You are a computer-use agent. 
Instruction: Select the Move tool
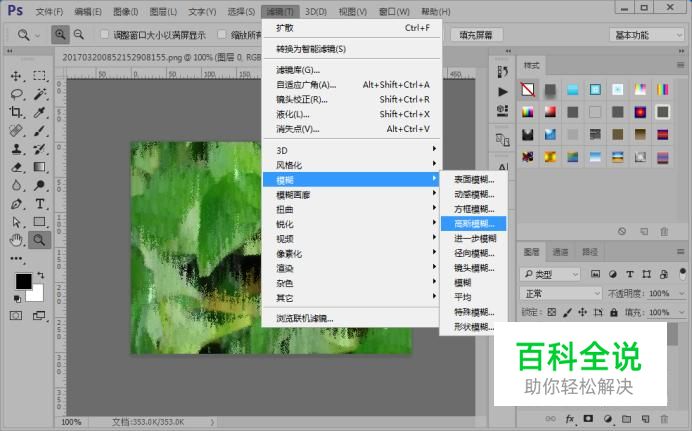[16, 76]
